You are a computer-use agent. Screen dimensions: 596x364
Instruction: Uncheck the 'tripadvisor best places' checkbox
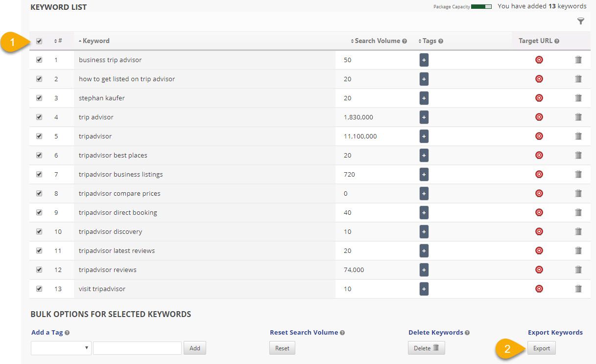39,155
